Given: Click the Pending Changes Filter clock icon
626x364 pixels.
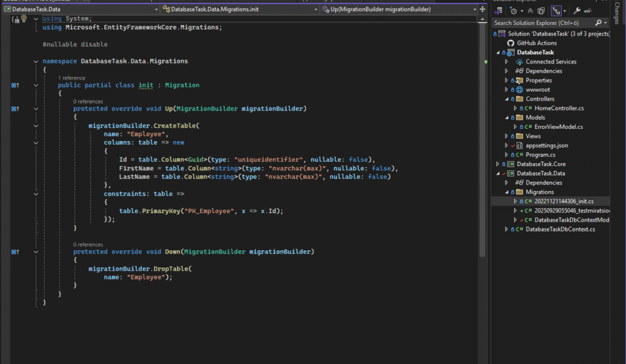Looking at the screenshot, I should 514,11.
